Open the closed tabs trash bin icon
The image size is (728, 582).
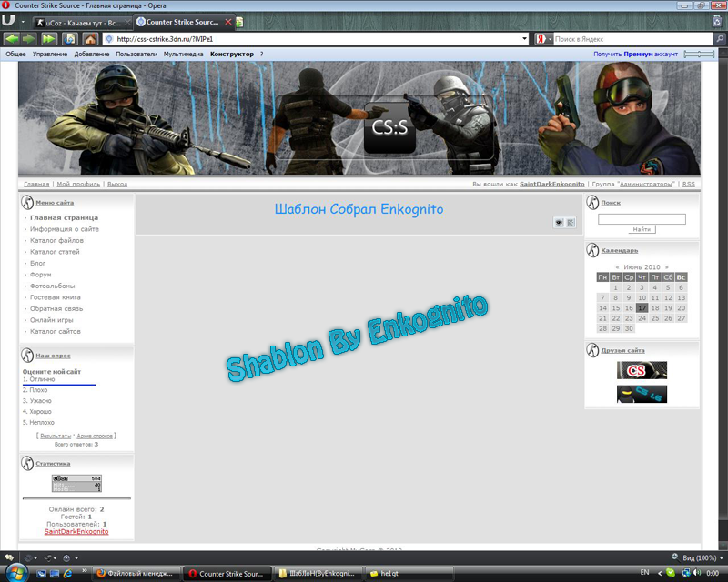717,21
